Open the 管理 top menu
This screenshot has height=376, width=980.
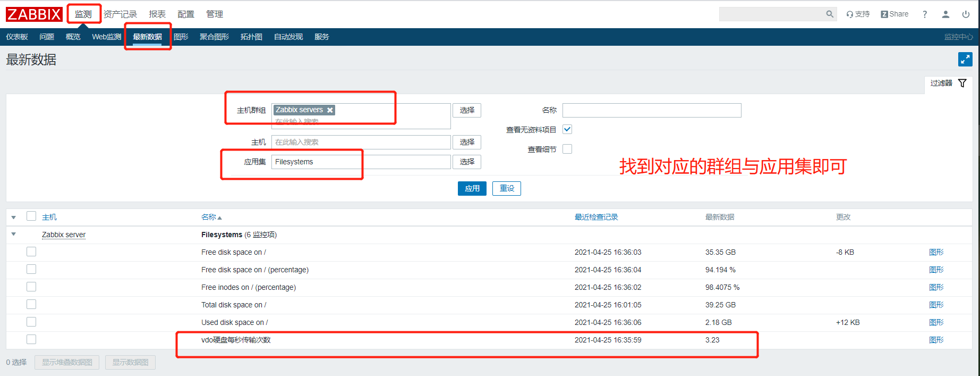(215, 14)
